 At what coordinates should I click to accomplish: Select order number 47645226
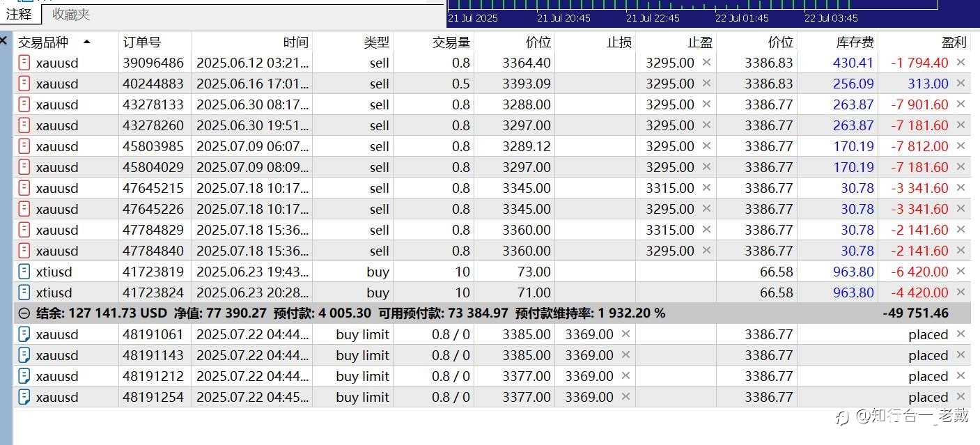coord(153,209)
